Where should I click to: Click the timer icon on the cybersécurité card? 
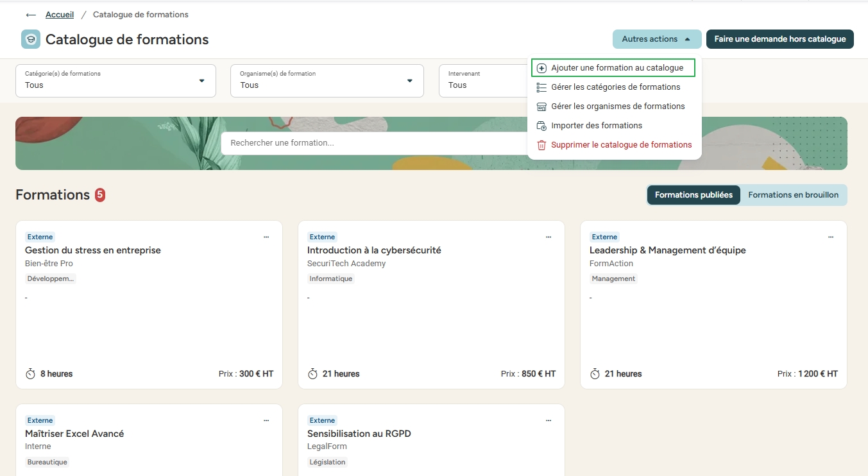tap(312, 373)
